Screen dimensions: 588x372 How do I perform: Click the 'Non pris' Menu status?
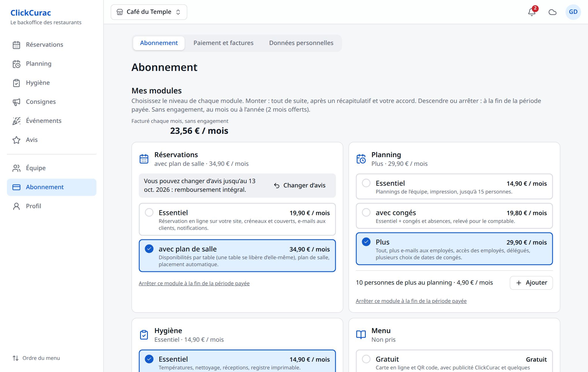[x=383, y=340]
